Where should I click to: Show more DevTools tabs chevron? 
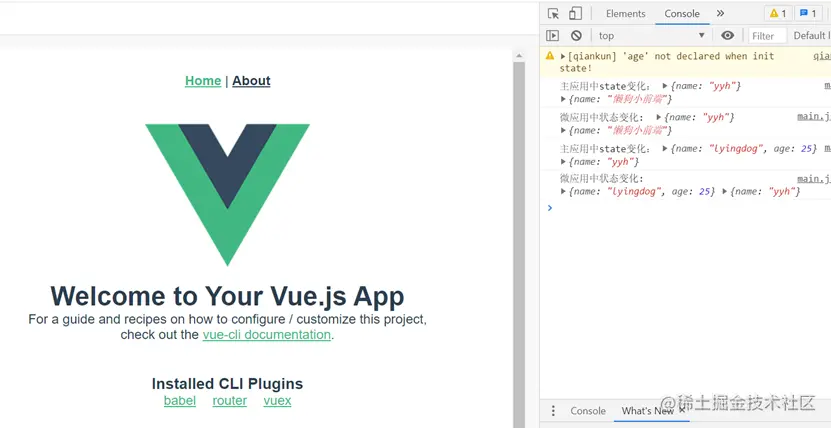720,14
